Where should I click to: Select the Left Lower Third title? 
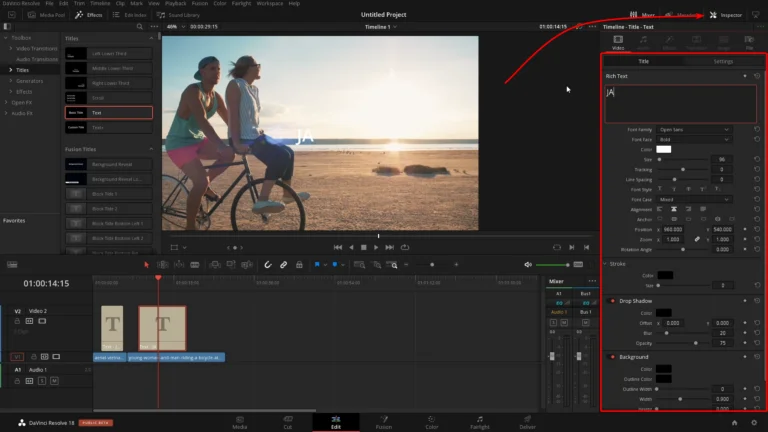tap(109, 53)
